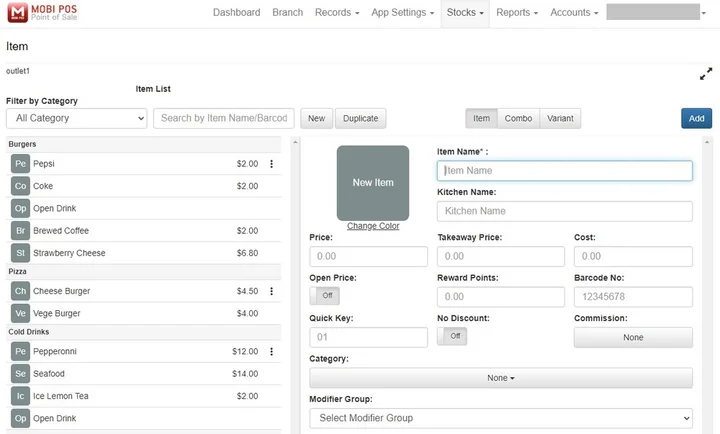Click the Seafood item icon badge
720x434 pixels.
[x=20, y=374]
